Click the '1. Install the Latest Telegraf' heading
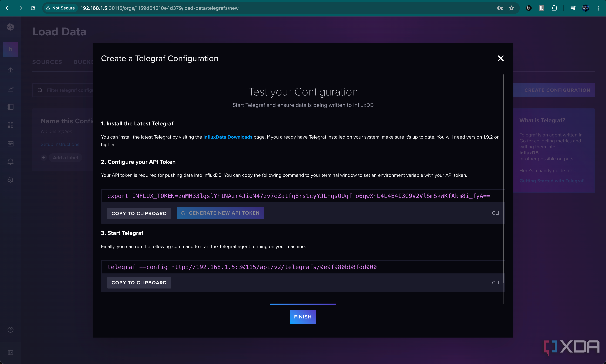This screenshot has height=364, width=606. [x=137, y=123]
